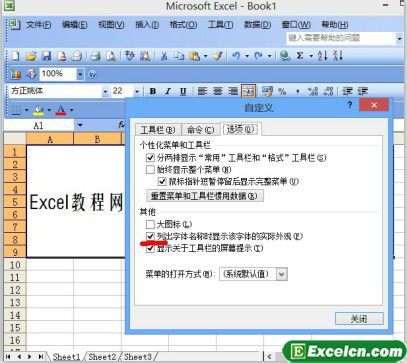This screenshot has width=407, height=363.
Task: Open the 菜单的打开方式 dropdown
Action: click(282, 274)
